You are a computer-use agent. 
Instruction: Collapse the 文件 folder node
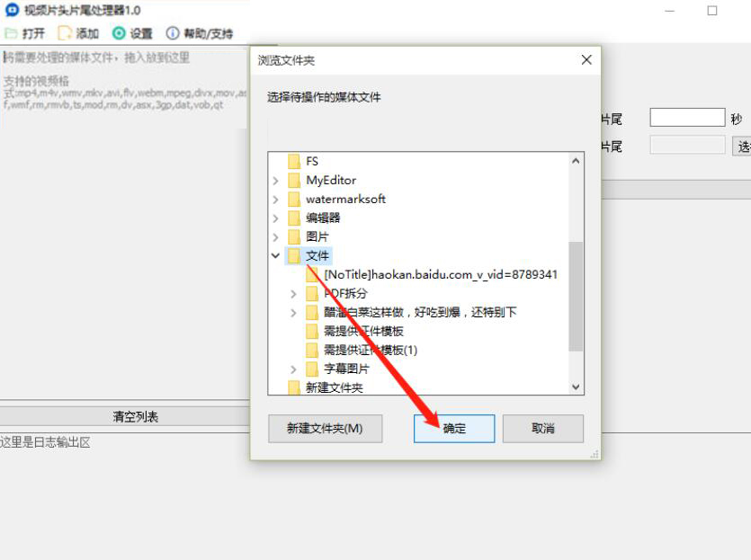[x=275, y=255]
